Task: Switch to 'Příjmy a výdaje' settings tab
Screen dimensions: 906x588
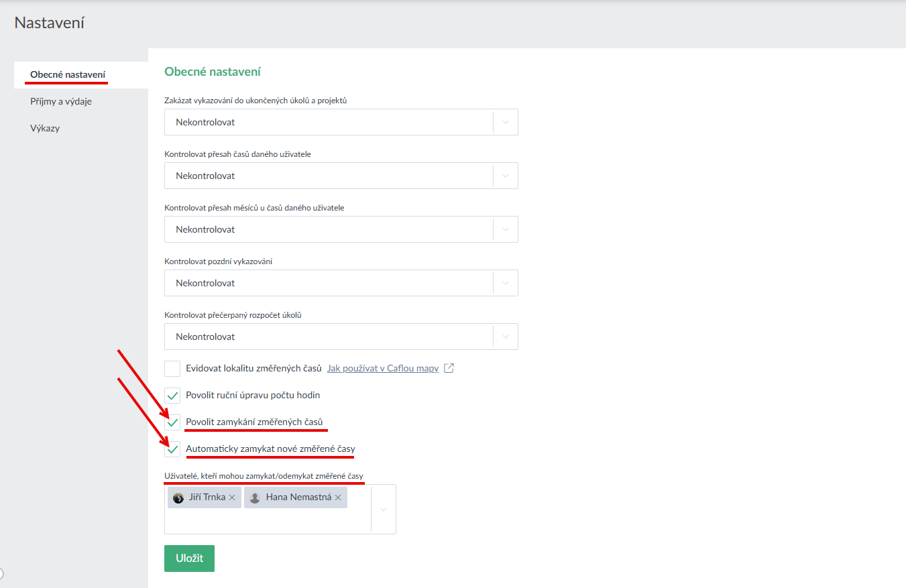Action: click(61, 101)
